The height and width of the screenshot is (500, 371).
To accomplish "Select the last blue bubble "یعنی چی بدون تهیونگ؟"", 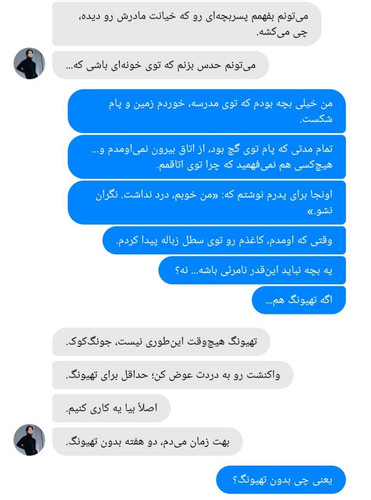I will [x=281, y=480].
